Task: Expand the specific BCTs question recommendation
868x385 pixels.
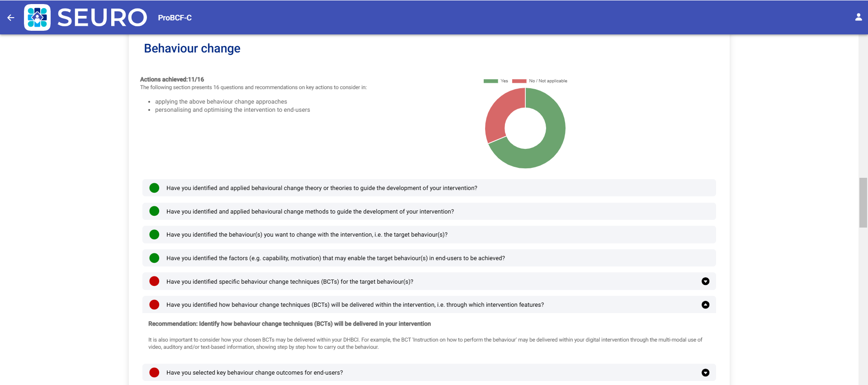Action: (705, 281)
